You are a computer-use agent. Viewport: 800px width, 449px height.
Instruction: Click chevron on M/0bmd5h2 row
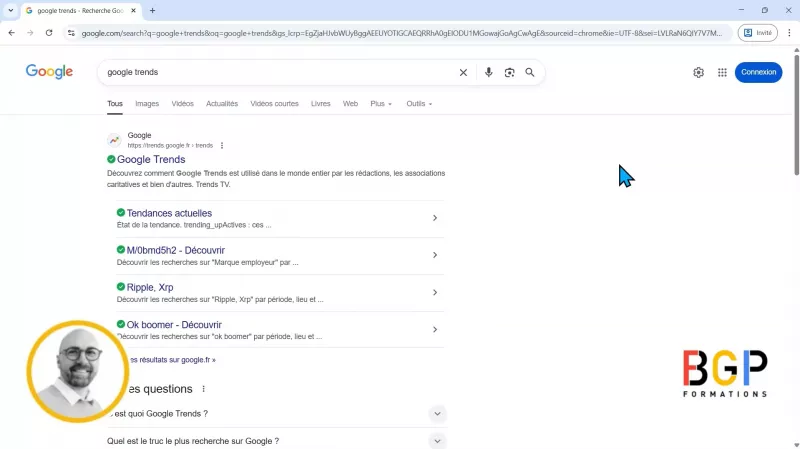click(435, 255)
